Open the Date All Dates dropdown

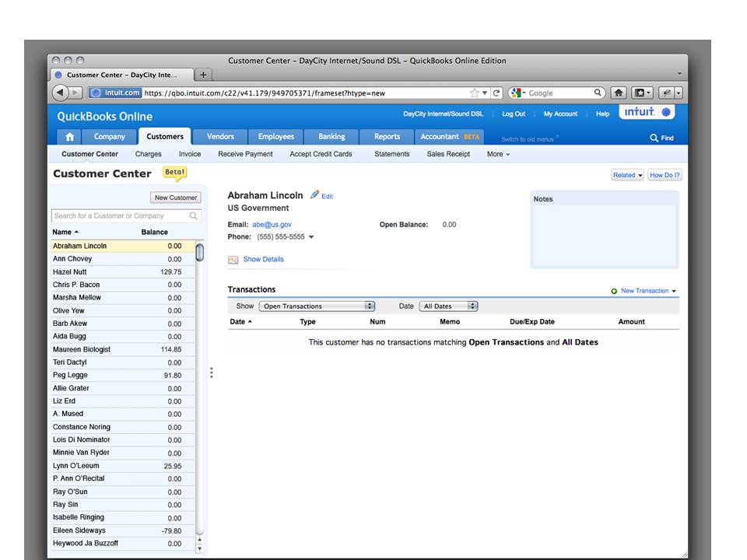tap(448, 306)
